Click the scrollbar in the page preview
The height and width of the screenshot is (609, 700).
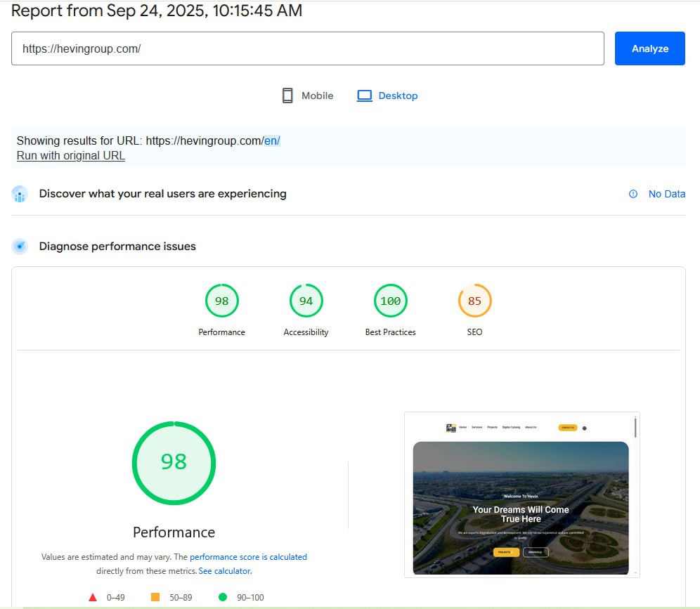(x=635, y=426)
